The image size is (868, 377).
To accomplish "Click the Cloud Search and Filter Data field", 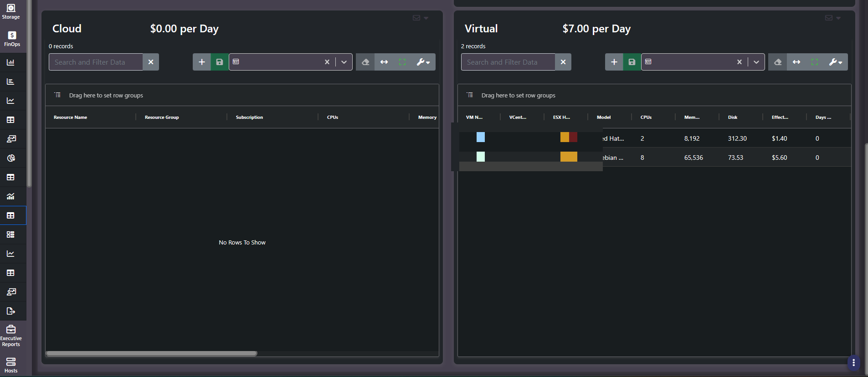I will [96, 62].
